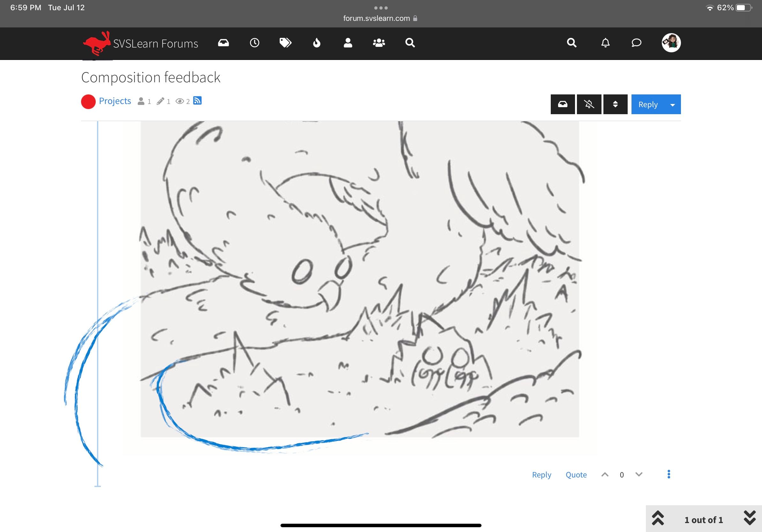Viewport: 762px width, 532px height.
Task: Click the blue Reply button at top
Action: (x=648, y=105)
